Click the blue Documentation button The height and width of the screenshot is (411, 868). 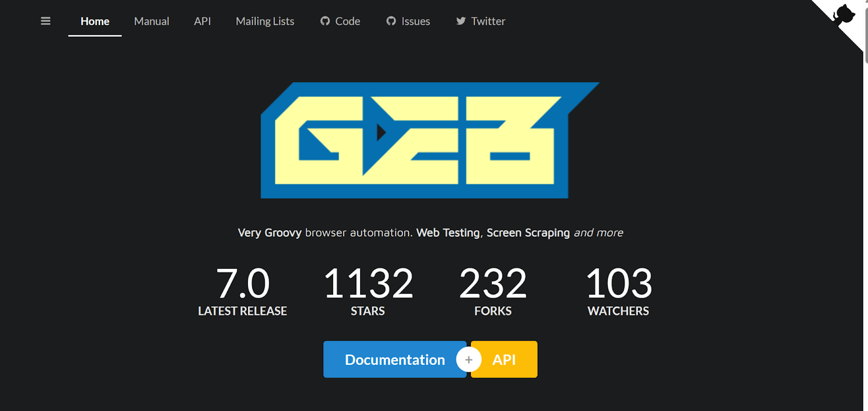pos(395,359)
